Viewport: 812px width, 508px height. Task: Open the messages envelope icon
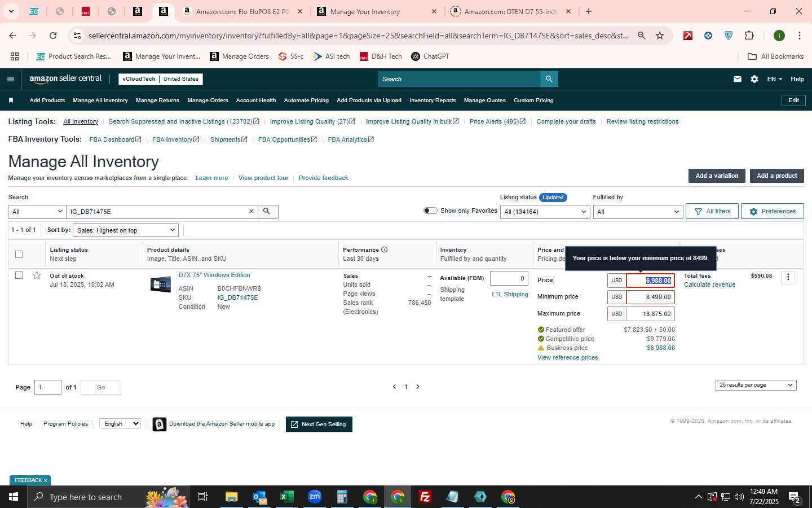pos(737,79)
